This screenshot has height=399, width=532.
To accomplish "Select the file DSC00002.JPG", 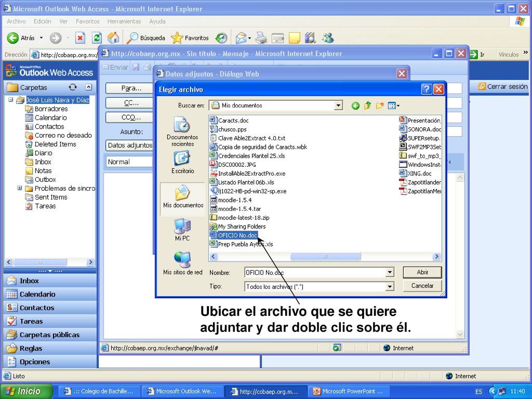I will click(233, 165).
